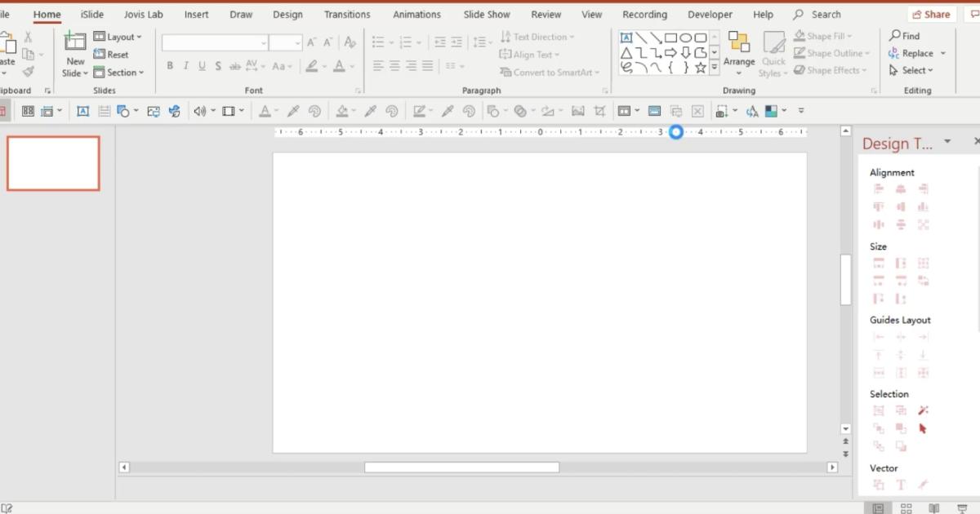The width and height of the screenshot is (980, 514).
Task: Toggle Italic formatting
Action: [185, 65]
